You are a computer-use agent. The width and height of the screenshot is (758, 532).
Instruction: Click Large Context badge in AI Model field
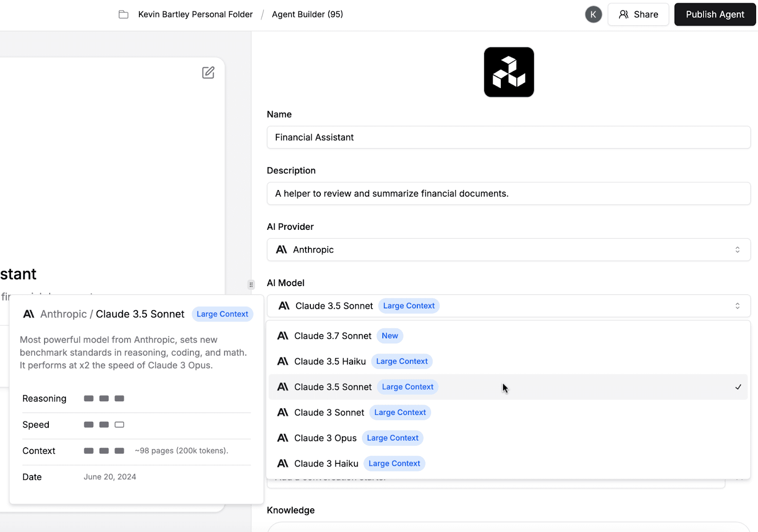point(409,306)
